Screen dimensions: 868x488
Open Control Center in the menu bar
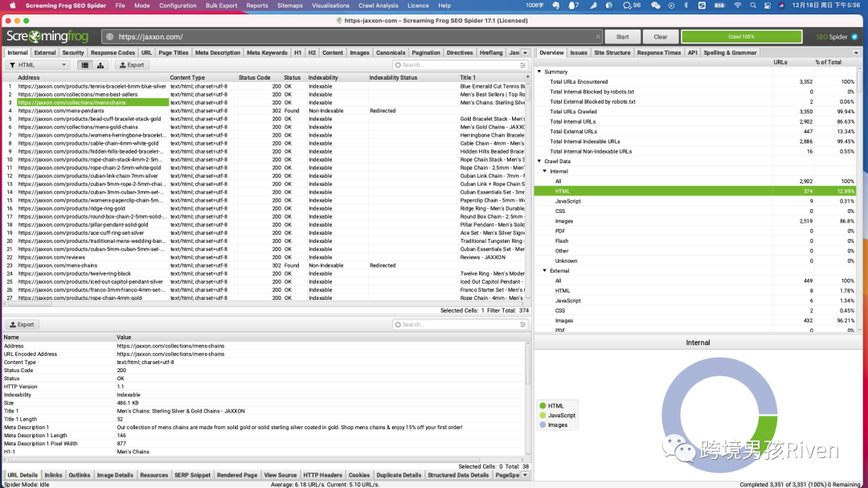768,6
